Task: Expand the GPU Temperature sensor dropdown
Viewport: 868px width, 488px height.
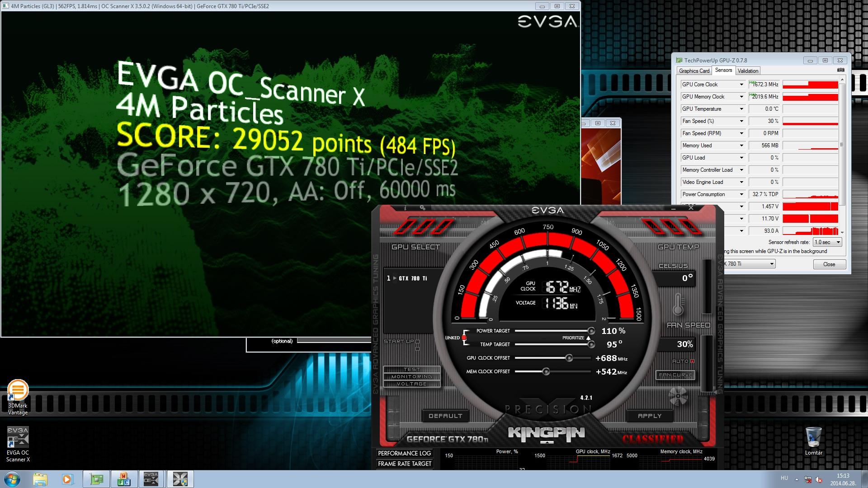Action: tap(741, 109)
